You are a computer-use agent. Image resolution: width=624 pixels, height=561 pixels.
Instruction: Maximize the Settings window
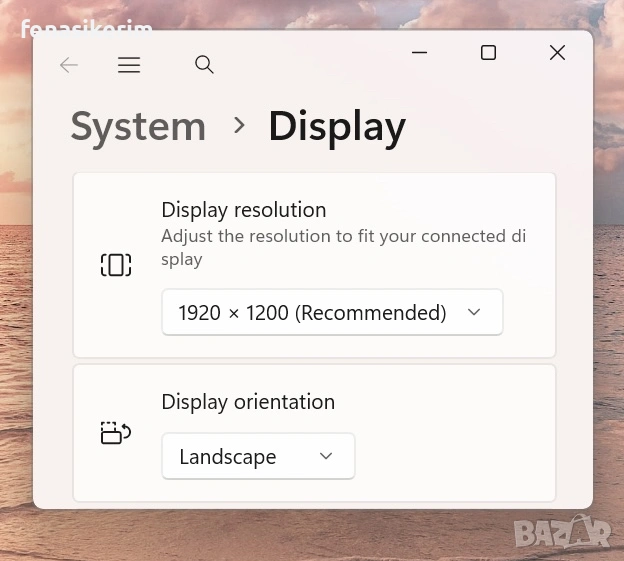(x=488, y=53)
